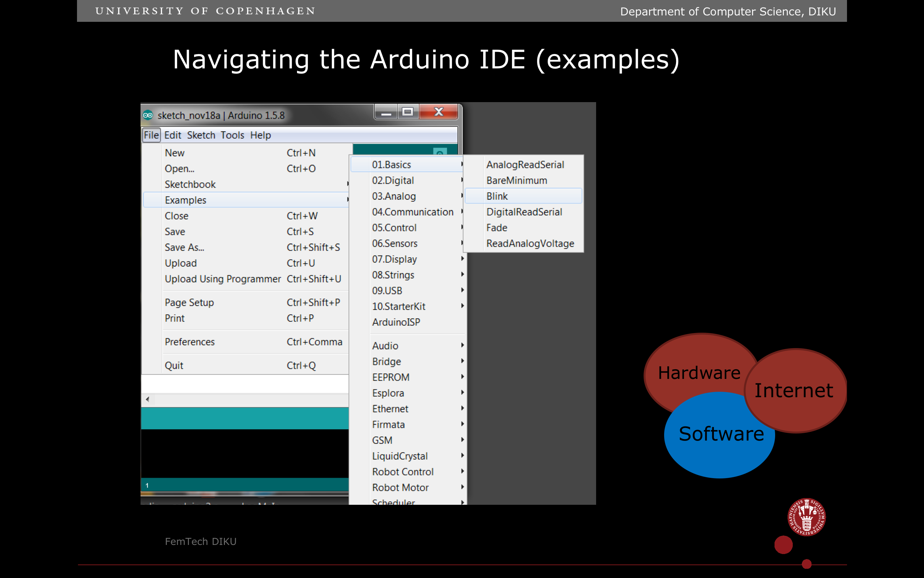Click Upload in the File menu
Viewport: 924px width, 578px height.
(246, 263)
